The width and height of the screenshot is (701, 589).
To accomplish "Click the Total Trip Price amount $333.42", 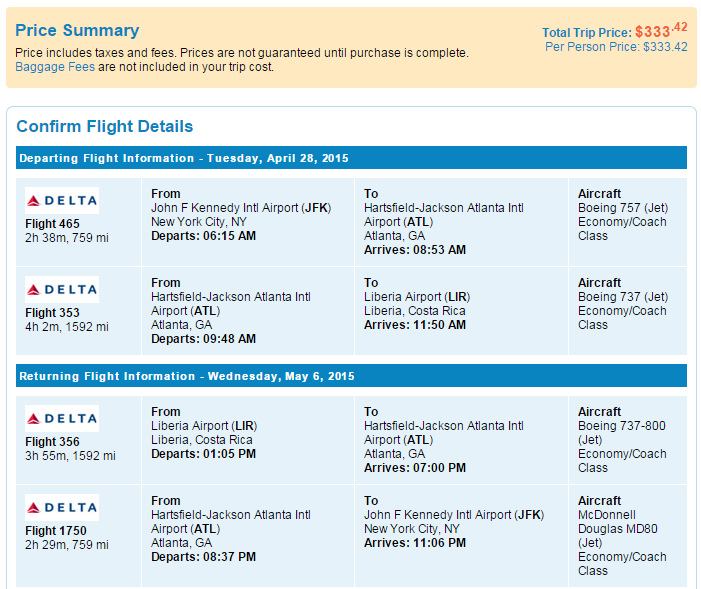I will point(661,30).
